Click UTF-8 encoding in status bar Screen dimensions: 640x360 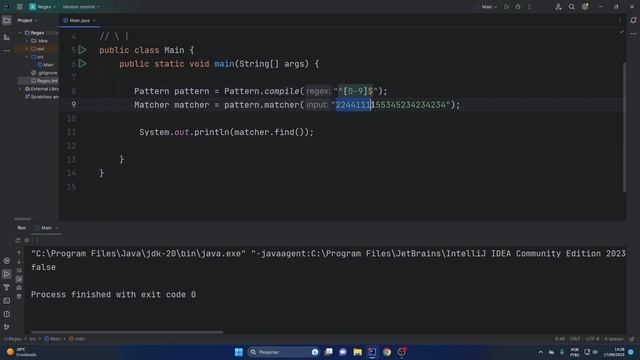coord(592,339)
